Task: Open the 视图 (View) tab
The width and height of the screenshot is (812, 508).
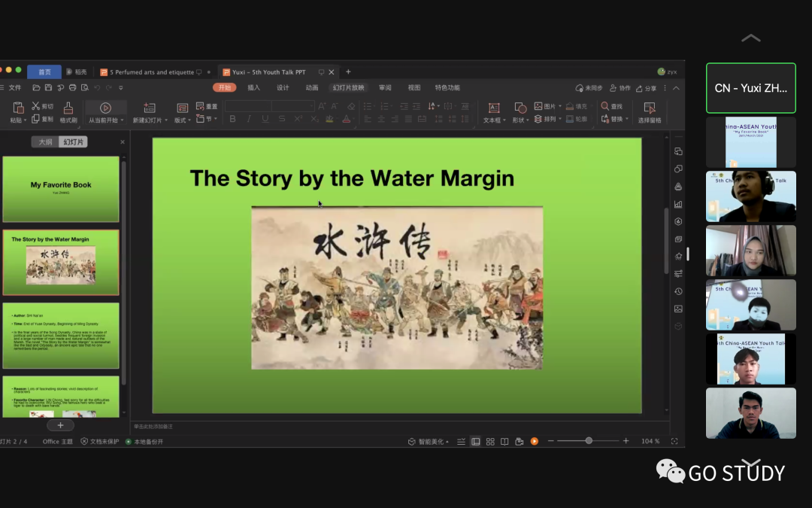Action: [414, 87]
